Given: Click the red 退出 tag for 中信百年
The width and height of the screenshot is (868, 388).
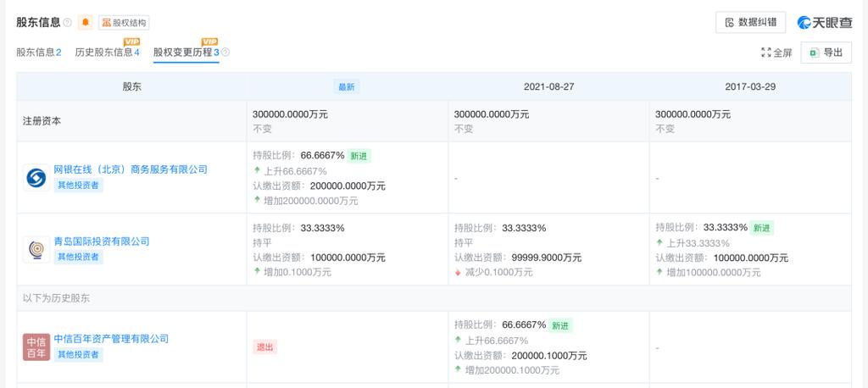Looking at the screenshot, I should point(264,347).
